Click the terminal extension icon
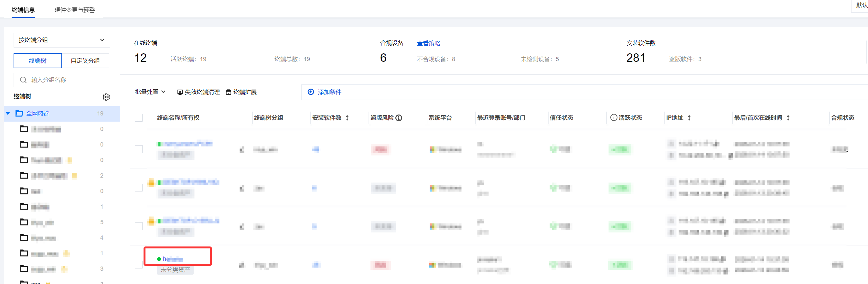 point(228,92)
